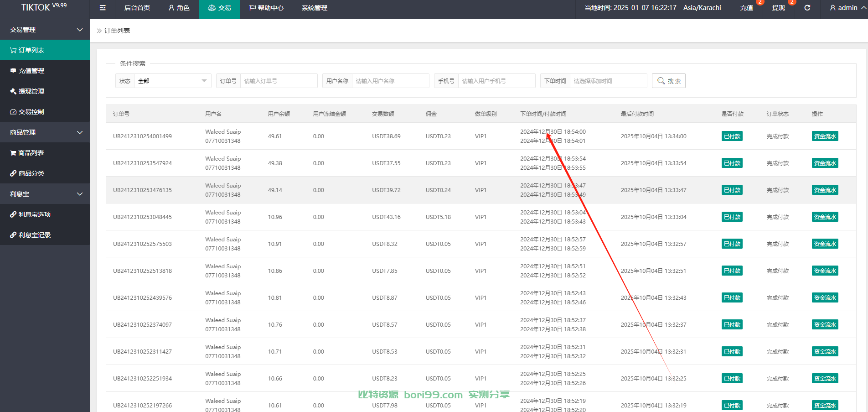This screenshot has height=412, width=868.
Task: Click the 订单列表 breadcrumb text
Action: tap(117, 31)
